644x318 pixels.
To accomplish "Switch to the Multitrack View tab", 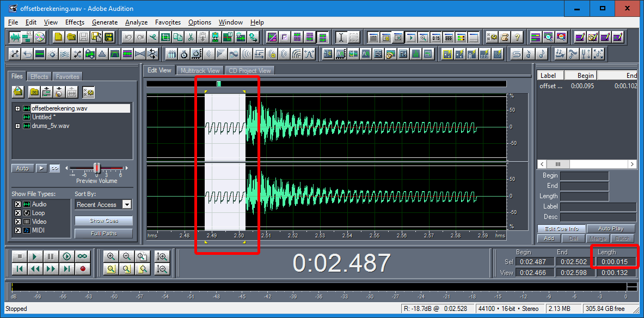I will click(200, 71).
